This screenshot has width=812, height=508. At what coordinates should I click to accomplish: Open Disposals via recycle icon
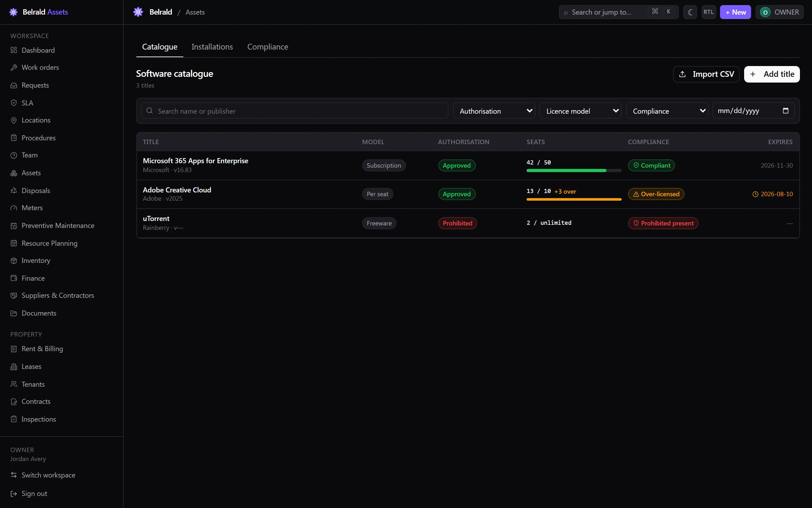[14, 190]
